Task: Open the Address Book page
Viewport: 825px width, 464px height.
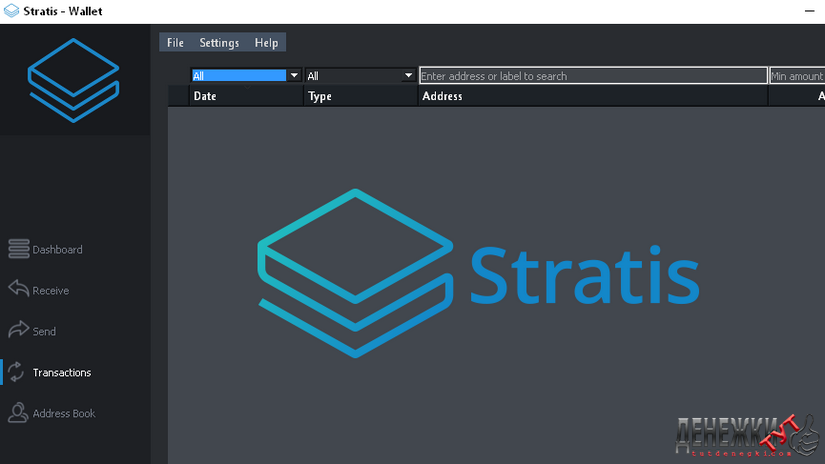Action: [64, 413]
